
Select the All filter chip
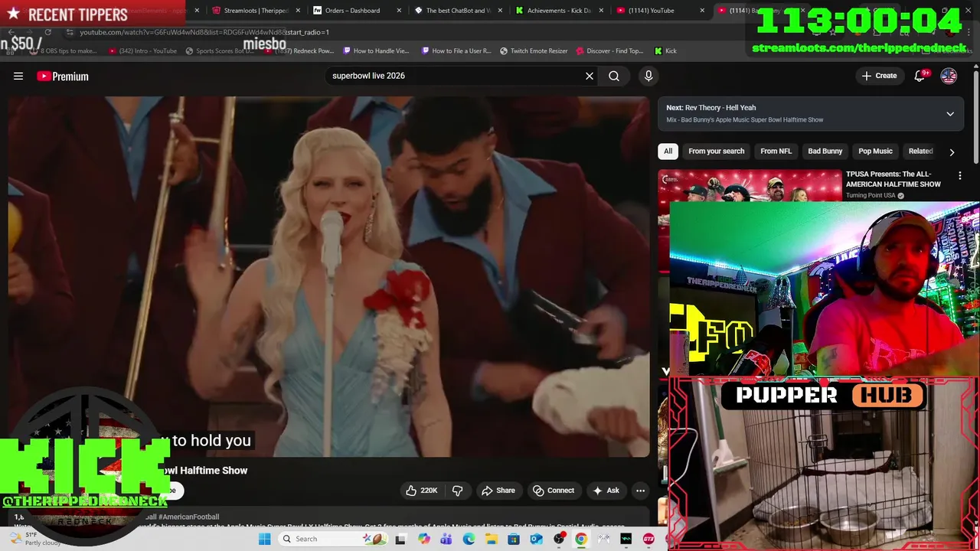(x=668, y=152)
